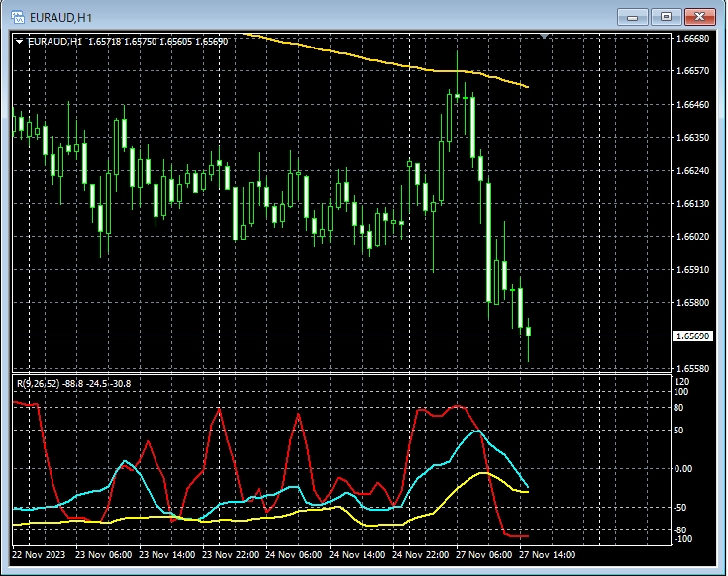Click the 1.65580 price scale label
The height and width of the screenshot is (576, 728).
pyautogui.click(x=691, y=368)
